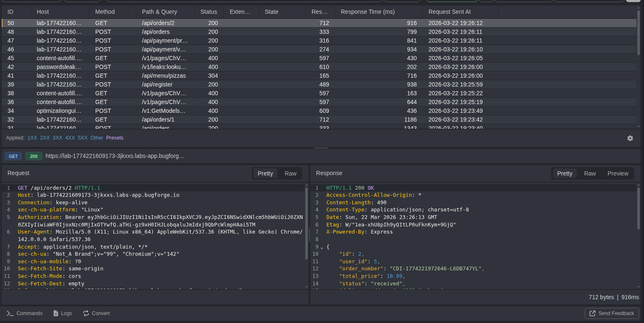Open the Commands terminal icon
644x323 pixels.
pyautogui.click(x=10, y=313)
